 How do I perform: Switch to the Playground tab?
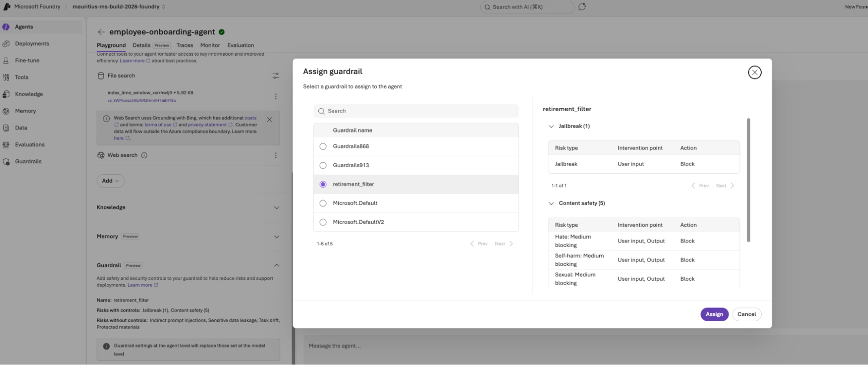[111, 46]
